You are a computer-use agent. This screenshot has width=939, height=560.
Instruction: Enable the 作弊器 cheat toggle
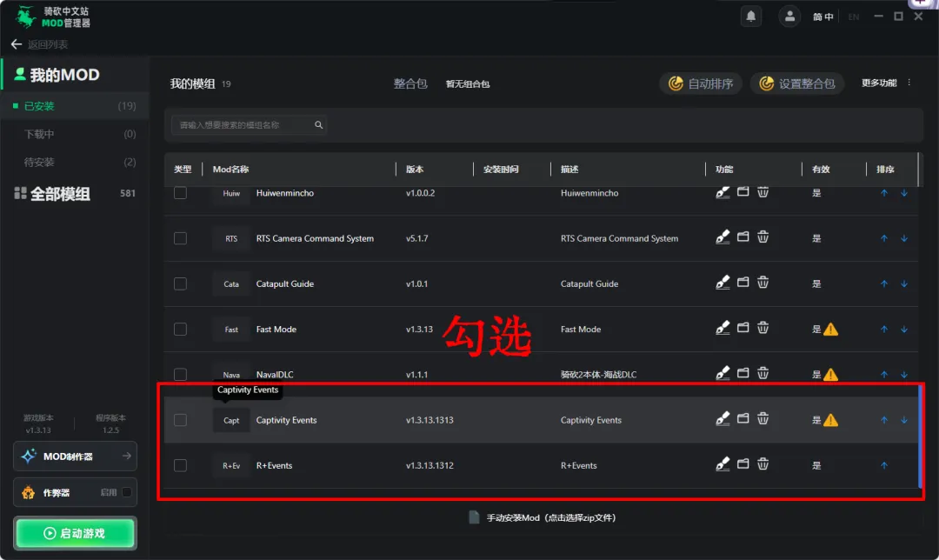pyautogui.click(x=126, y=492)
